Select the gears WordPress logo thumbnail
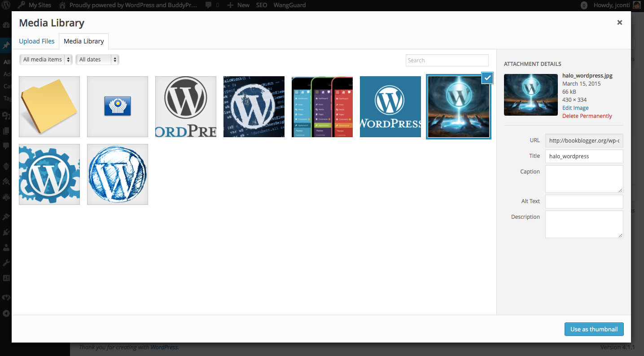This screenshot has height=356, width=644. pos(49,174)
